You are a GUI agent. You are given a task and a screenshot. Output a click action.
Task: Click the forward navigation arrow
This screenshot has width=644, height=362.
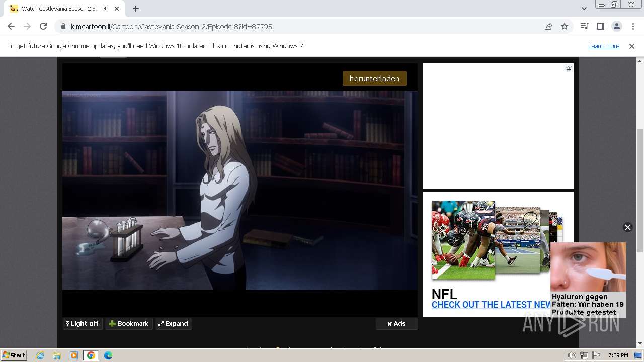click(27, 26)
